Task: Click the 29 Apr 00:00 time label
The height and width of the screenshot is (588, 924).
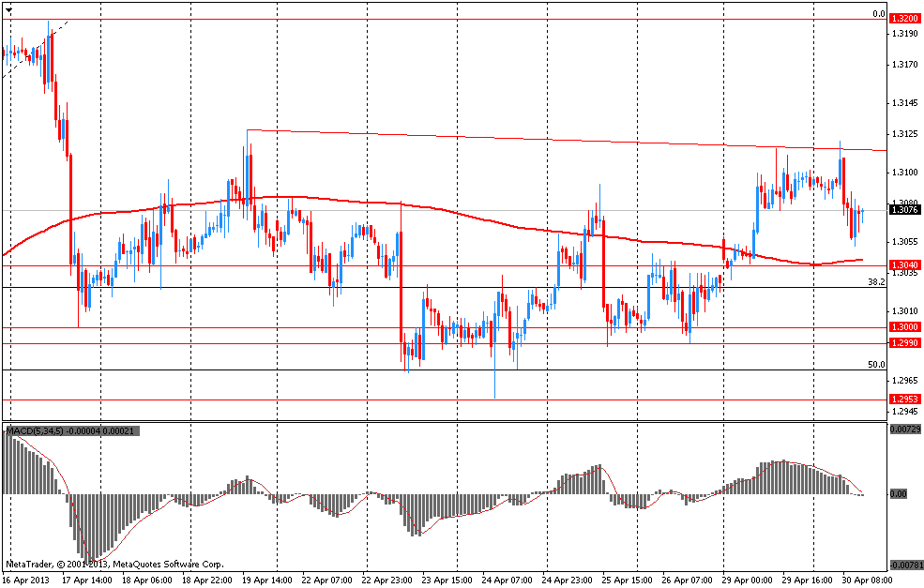Action: (x=748, y=580)
